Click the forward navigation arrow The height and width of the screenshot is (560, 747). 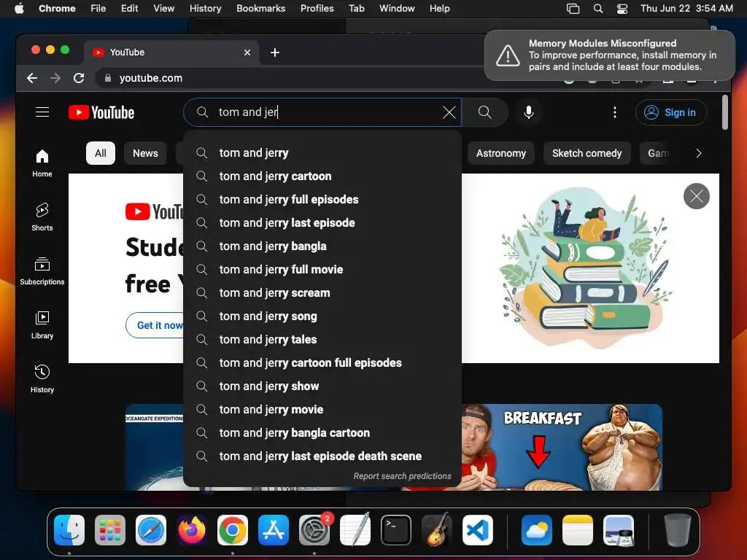[55, 78]
